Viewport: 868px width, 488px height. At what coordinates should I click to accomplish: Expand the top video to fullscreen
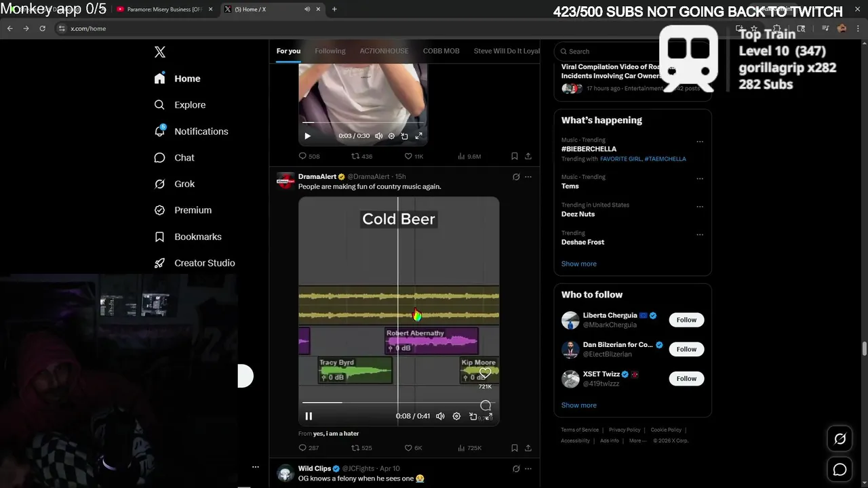coord(418,136)
